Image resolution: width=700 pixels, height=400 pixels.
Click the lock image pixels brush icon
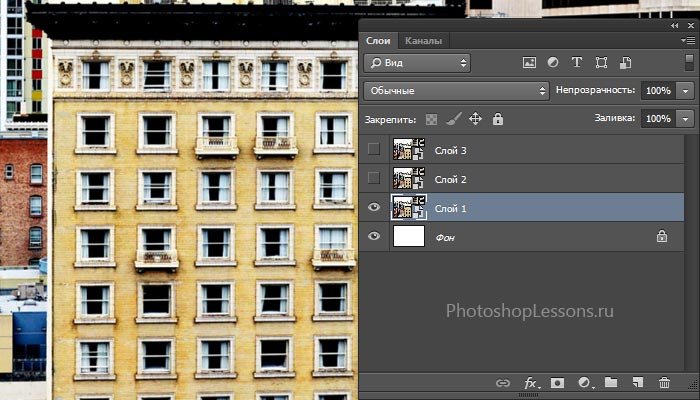coord(453,119)
